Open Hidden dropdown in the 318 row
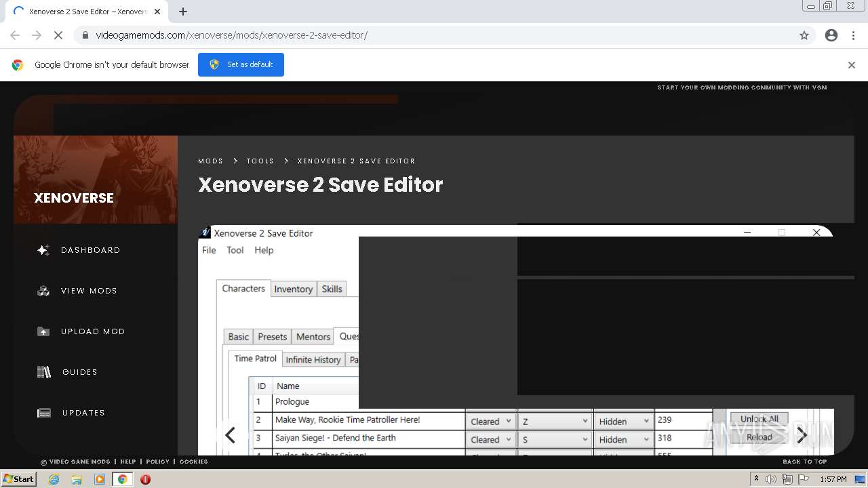This screenshot has height=488, width=868. [x=624, y=439]
